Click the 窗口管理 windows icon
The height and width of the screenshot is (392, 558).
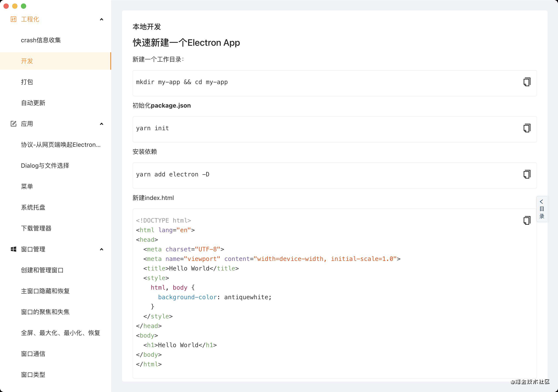[x=13, y=249]
